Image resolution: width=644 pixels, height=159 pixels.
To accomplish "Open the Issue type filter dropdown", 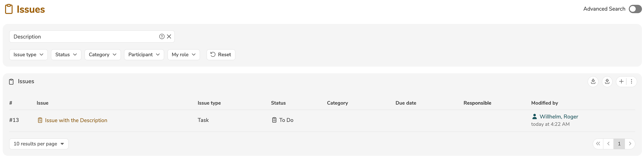I will [28, 55].
